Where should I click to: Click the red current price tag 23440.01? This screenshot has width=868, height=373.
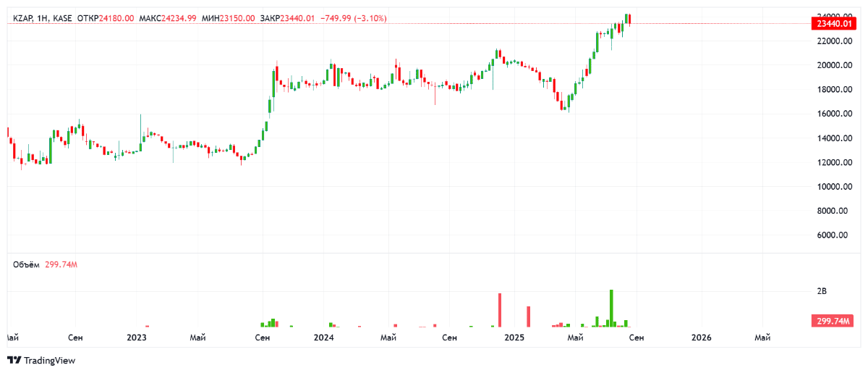click(833, 24)
